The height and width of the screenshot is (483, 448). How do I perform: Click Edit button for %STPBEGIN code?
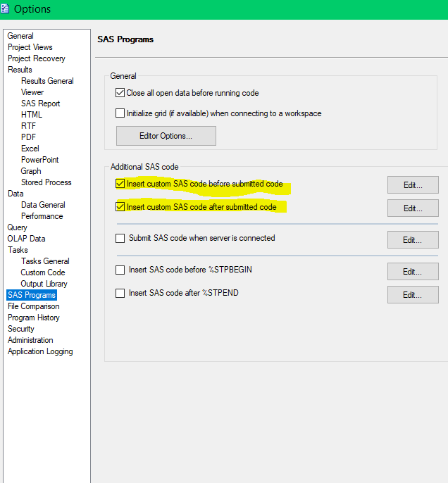(x=413, y=272)
